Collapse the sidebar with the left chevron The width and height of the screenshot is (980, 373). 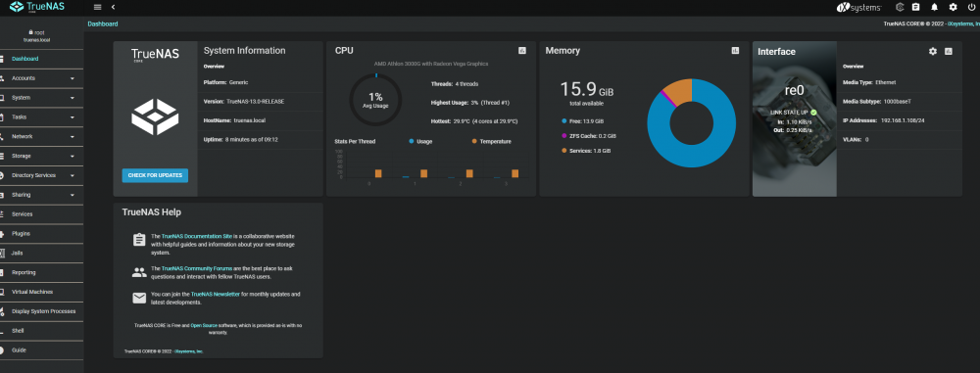[113, 7]
